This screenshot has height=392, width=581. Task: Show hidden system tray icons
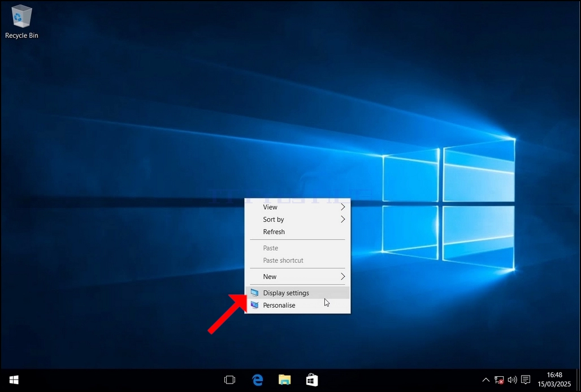coord(486,380)
